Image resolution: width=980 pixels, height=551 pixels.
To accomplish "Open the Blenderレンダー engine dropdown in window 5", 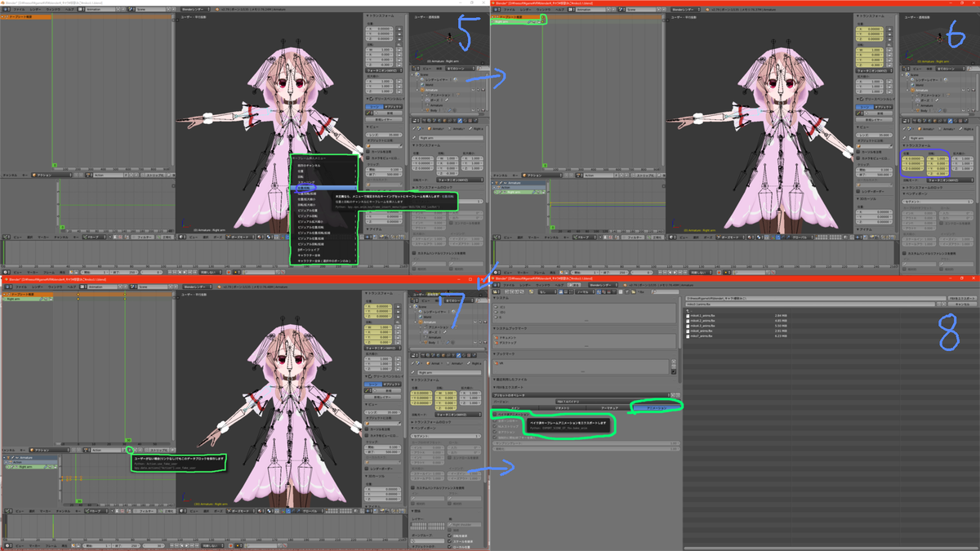I will click(x=195, y=9).
